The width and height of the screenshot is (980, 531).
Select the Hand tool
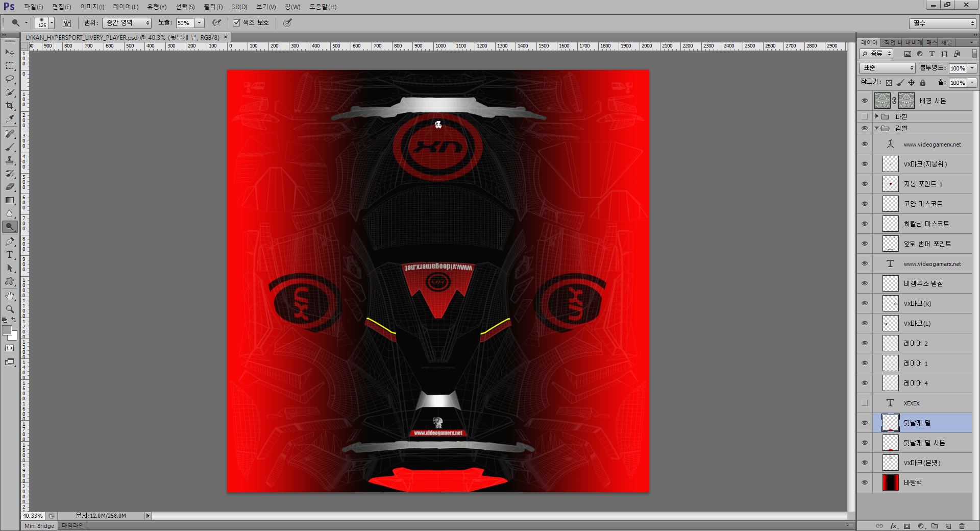pyautogui.click(x=10, y=296)
